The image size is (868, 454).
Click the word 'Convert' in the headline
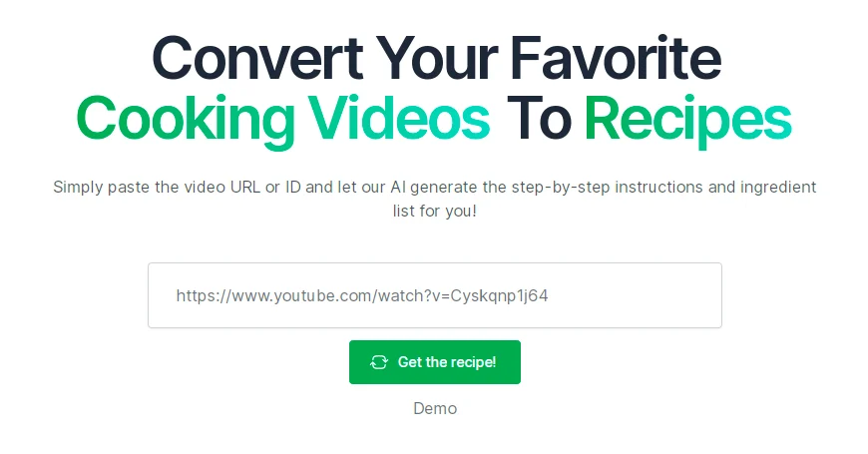(x=257, y=58)
